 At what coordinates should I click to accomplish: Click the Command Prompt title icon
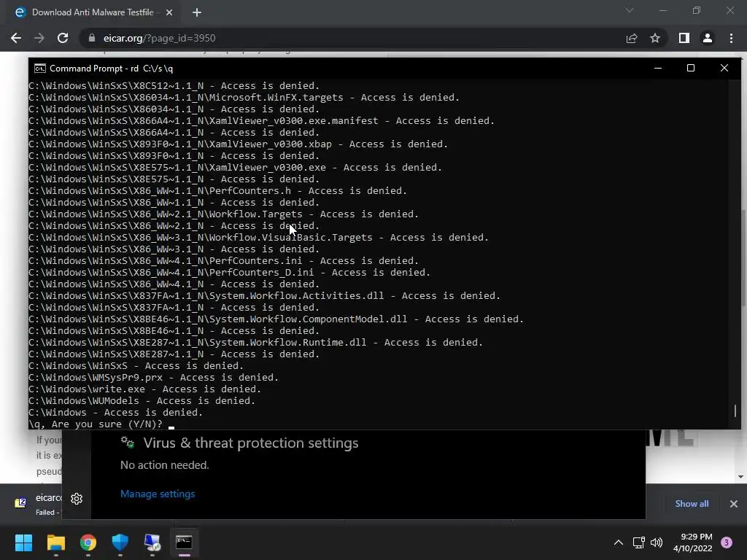pyautogui.click(x=40, y=69)
